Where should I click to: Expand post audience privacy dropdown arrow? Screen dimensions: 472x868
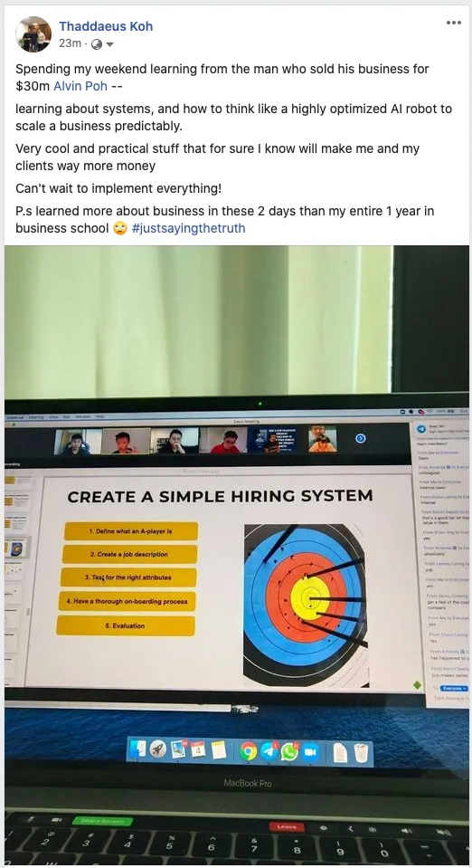[x=109, y=44]
